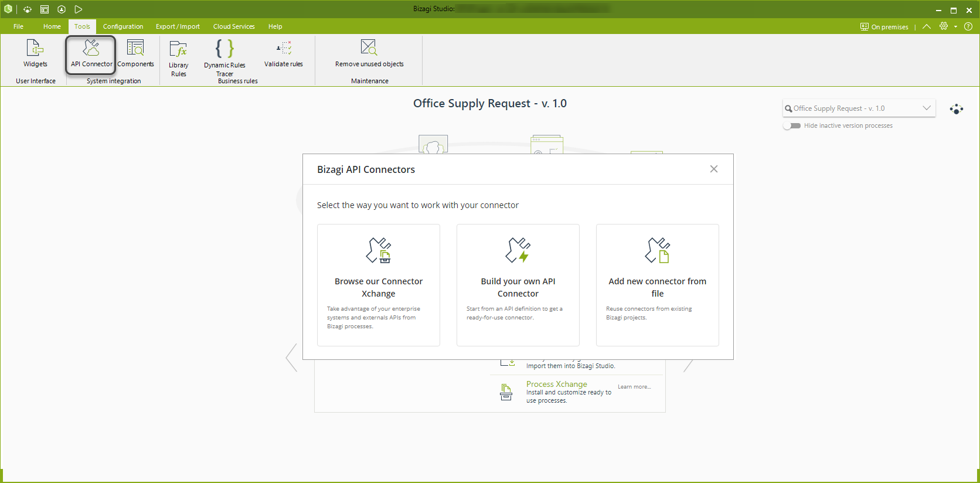The image size is (980, 483).
Task: Open the Export/Import tab
Action: [178, 26]
